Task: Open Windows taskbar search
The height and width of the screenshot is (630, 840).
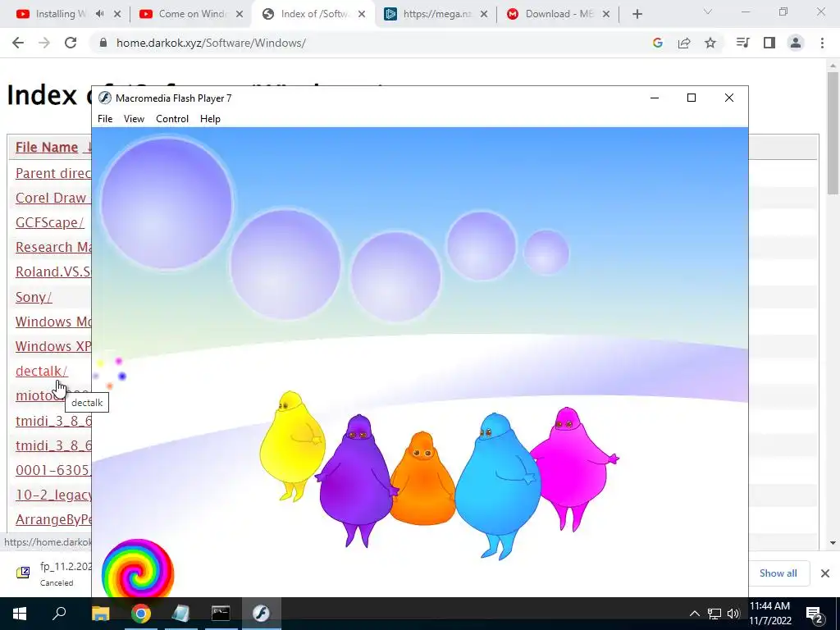Action: point(59,614)
